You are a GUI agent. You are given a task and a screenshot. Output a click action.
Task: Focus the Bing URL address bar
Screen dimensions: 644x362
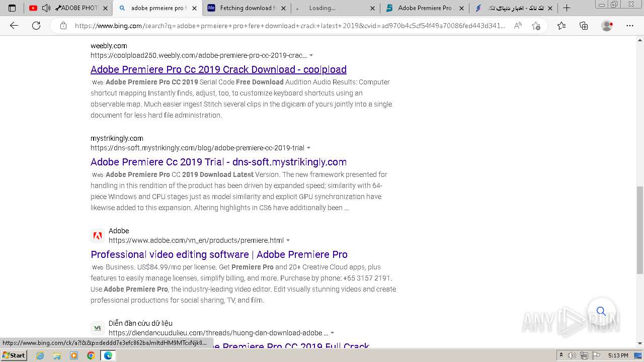pos(289,26)
